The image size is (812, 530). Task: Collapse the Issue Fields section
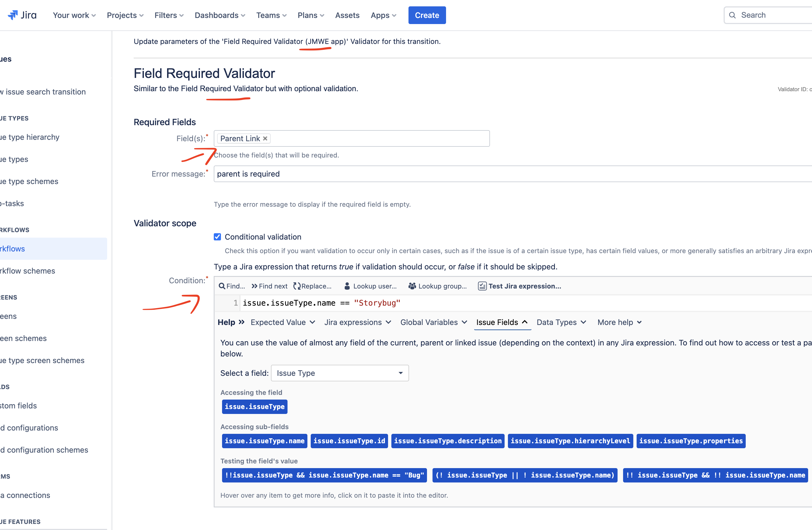(x=502, y=322)
